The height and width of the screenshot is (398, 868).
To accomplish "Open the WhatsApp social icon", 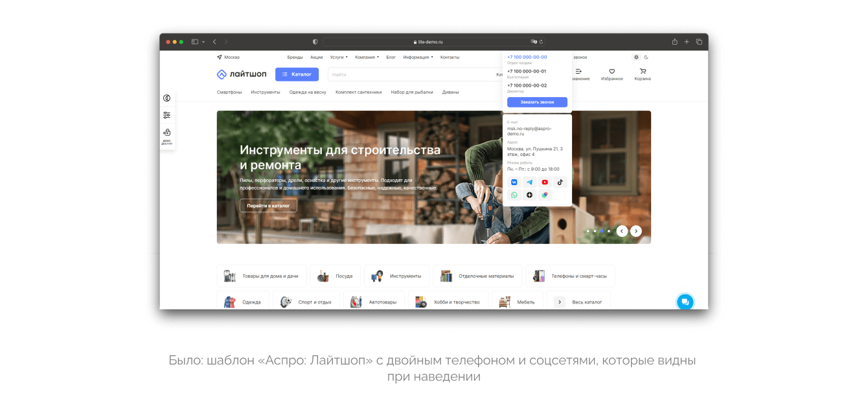I will click(x=514, y=195).
